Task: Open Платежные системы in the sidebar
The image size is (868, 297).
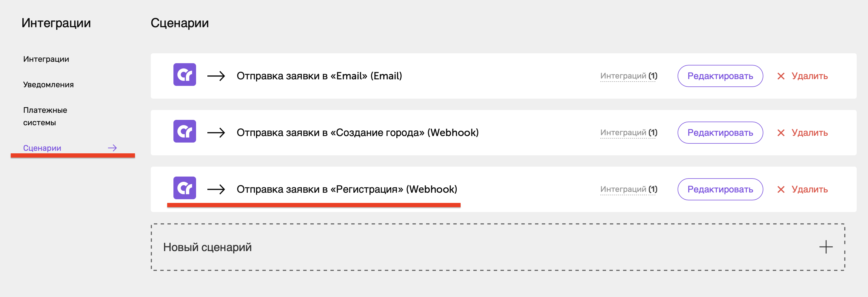Action: (x=45, y=116)
